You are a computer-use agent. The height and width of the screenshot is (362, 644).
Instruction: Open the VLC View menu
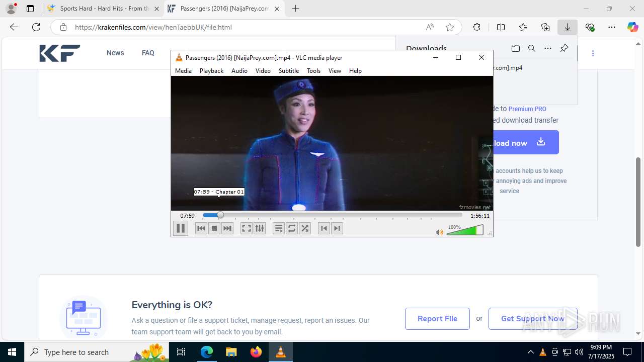335,71
